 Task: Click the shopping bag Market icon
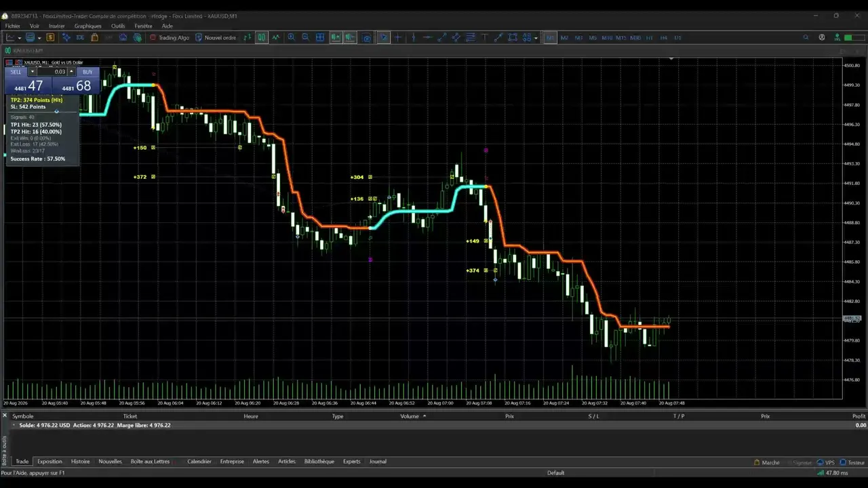[x=94, y=37]
